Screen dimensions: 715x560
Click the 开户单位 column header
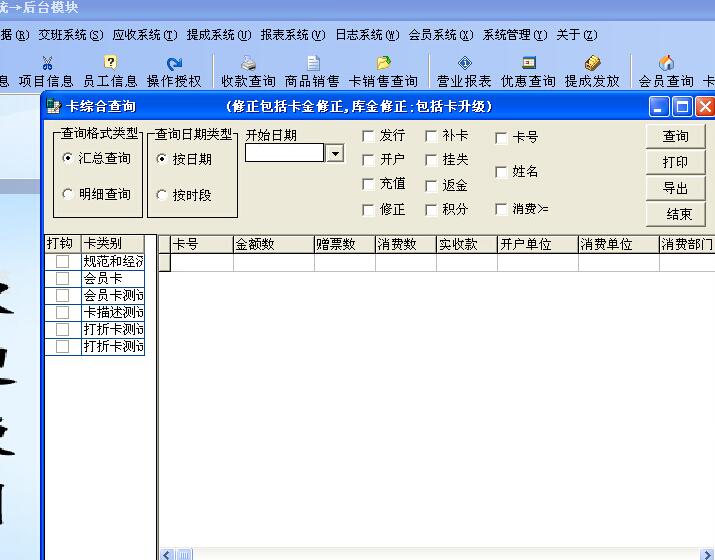538,244
